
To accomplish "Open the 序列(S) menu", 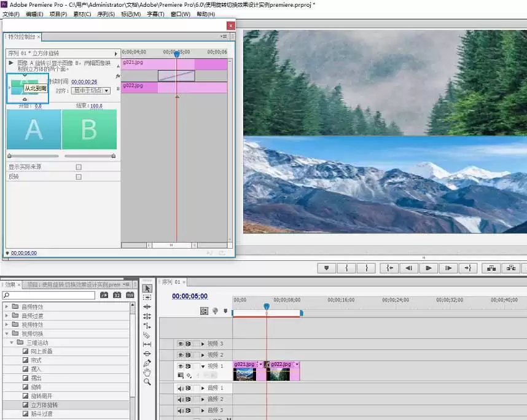I will [x=106, y=14].
